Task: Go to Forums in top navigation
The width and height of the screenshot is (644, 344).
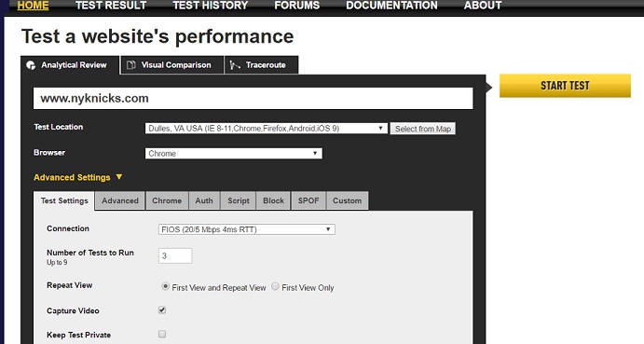Action: [297, 6]
